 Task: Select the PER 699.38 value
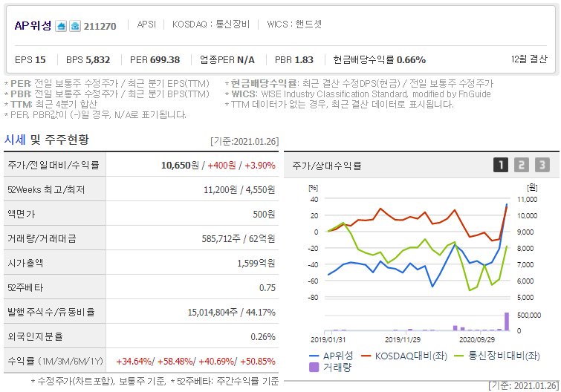(155, 59)
